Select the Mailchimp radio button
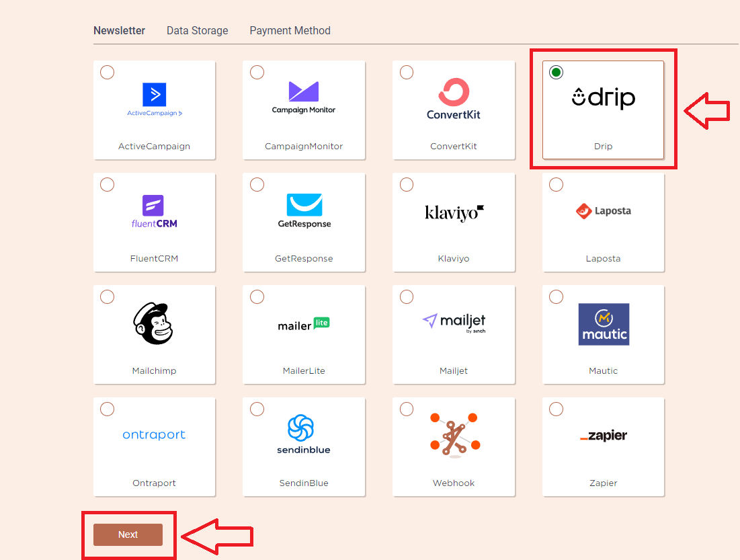 click(107, 297)
